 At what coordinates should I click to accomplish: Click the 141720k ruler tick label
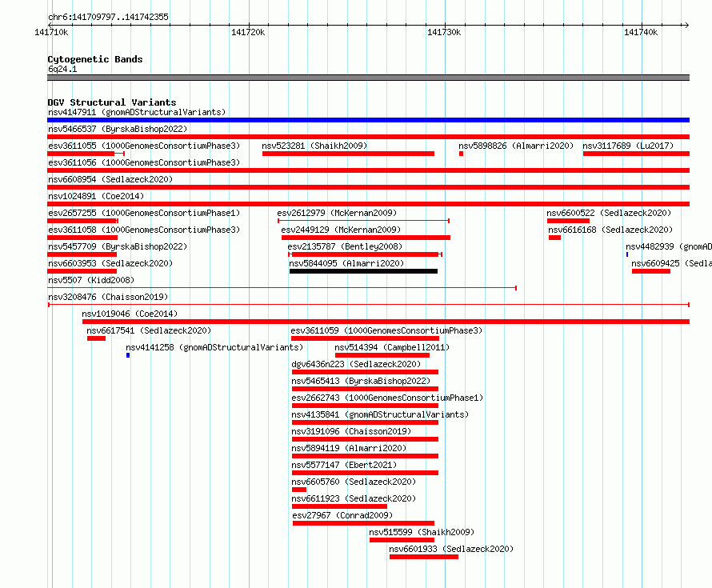coord(248,32)
